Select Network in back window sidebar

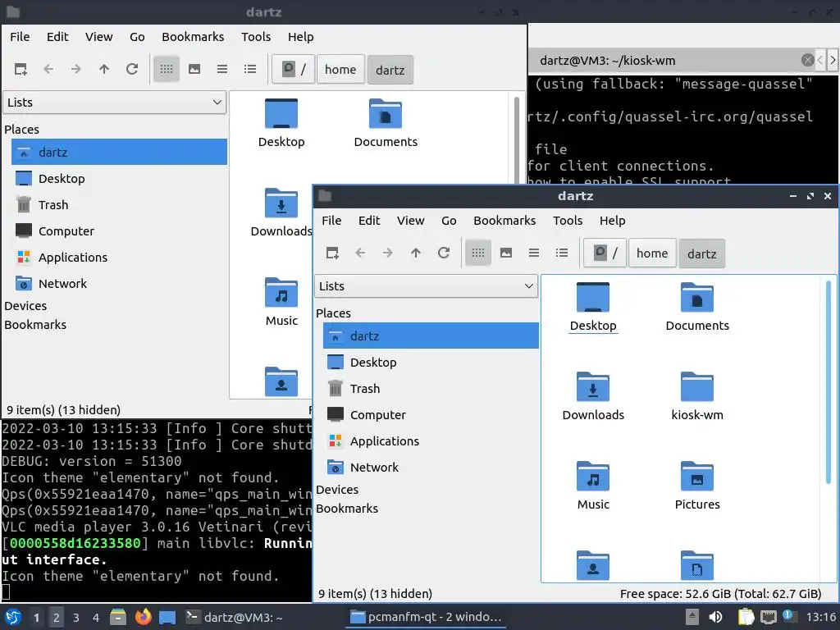coord(119,283)
